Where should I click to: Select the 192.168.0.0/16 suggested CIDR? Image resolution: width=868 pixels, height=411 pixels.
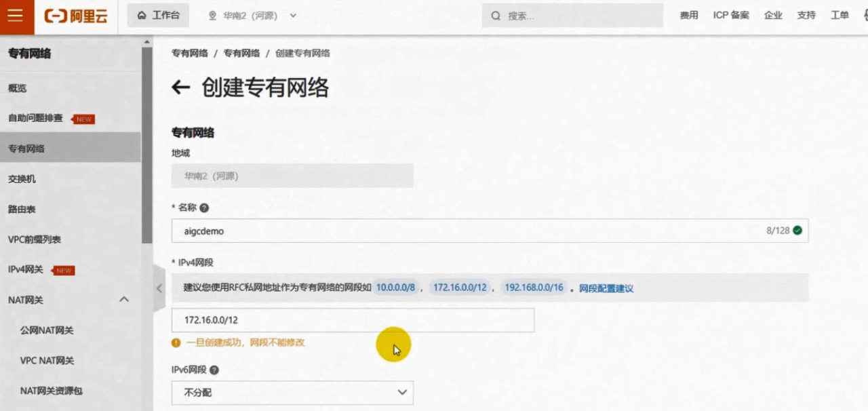click(534, 288)
